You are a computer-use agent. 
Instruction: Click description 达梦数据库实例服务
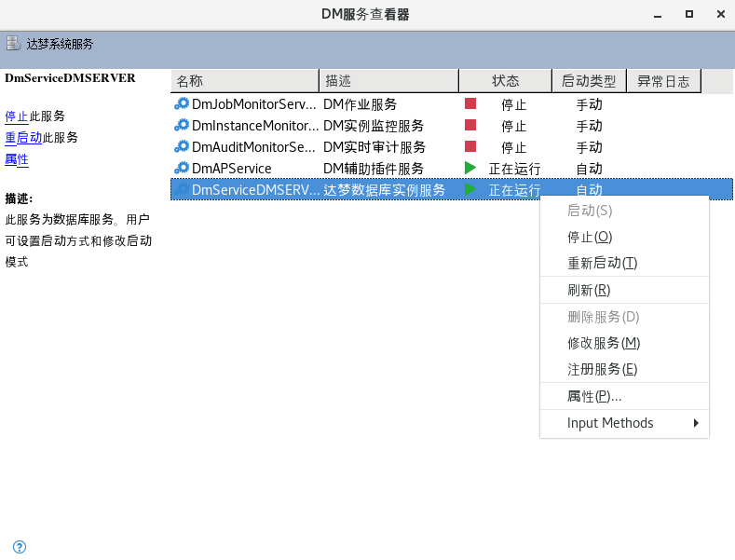click(385, 190)
